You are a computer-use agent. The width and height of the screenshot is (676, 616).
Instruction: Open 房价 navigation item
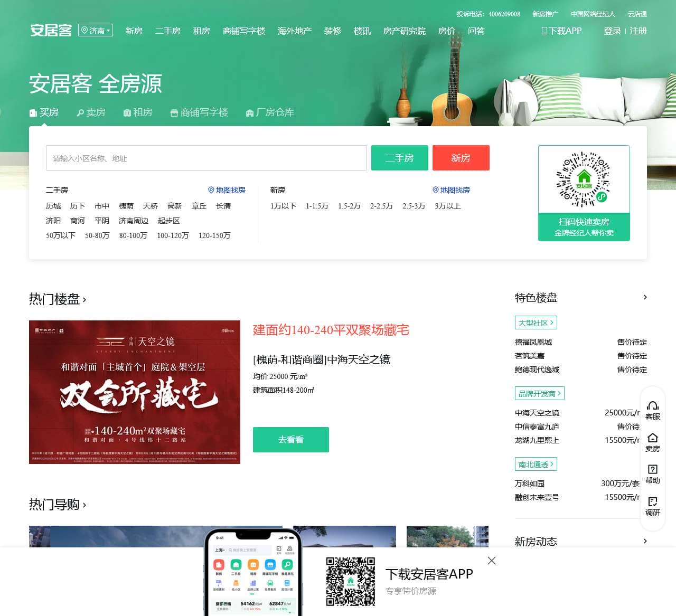[446, 31]
